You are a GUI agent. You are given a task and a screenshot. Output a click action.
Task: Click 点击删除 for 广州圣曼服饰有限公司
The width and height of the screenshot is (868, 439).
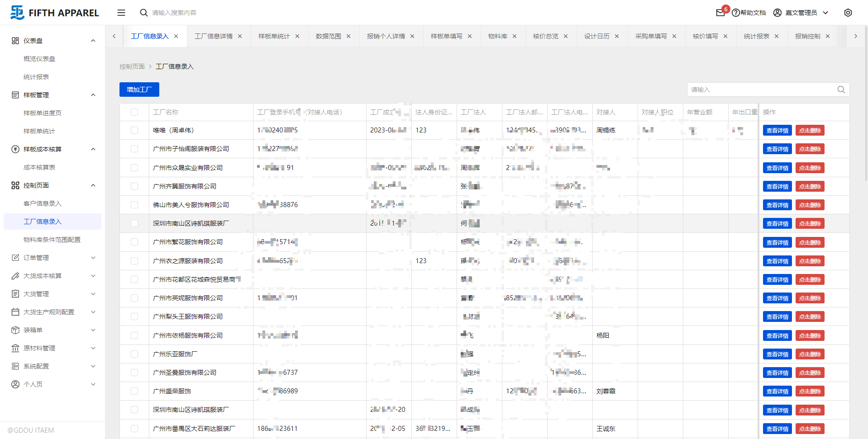[810, 373]
